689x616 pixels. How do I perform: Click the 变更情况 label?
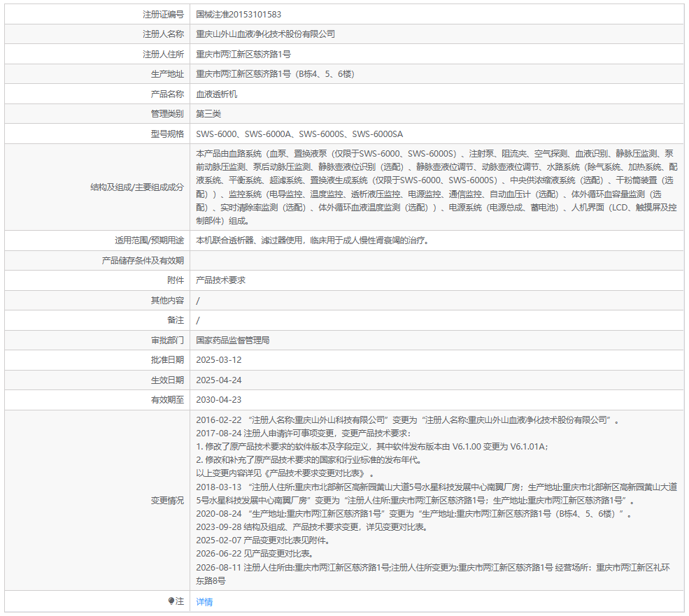[167, 501]
